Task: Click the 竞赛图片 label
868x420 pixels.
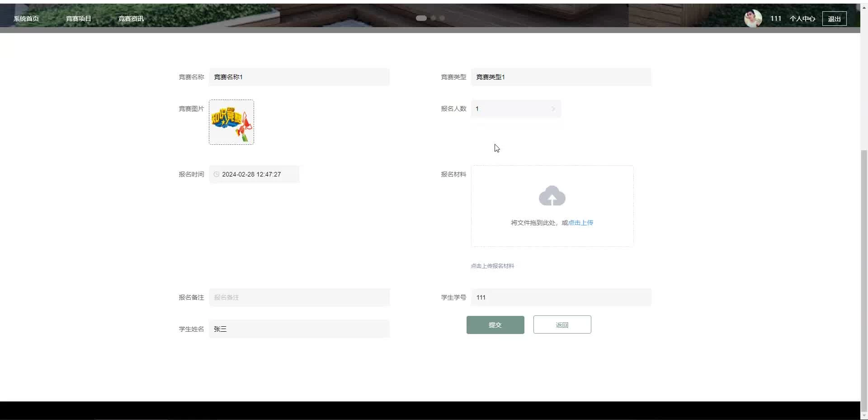Action: click(x=191, y=109)
